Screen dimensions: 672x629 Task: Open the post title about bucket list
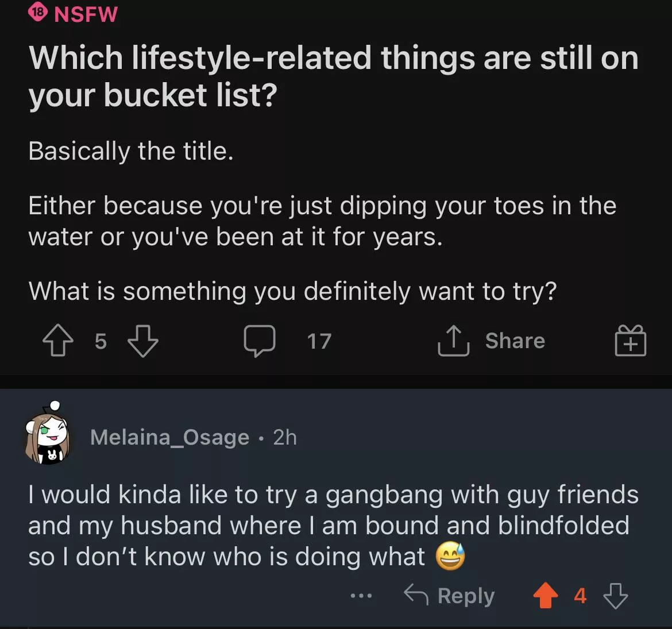333,76
